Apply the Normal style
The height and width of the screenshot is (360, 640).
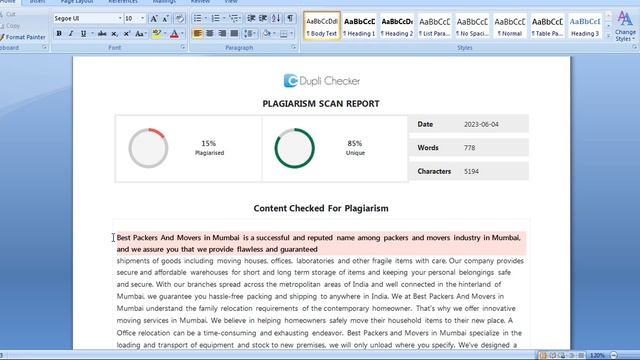coord(509,26)
